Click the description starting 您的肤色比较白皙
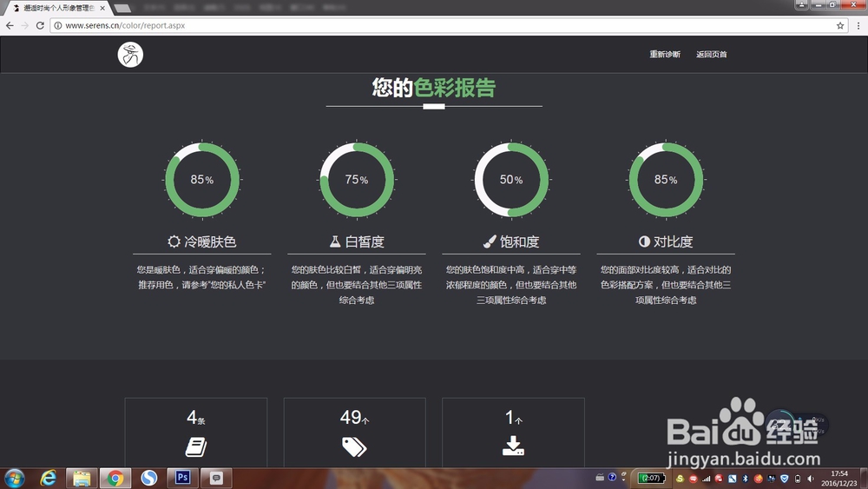The width and height of the screenshot is (868, 489). coord(357,285)
